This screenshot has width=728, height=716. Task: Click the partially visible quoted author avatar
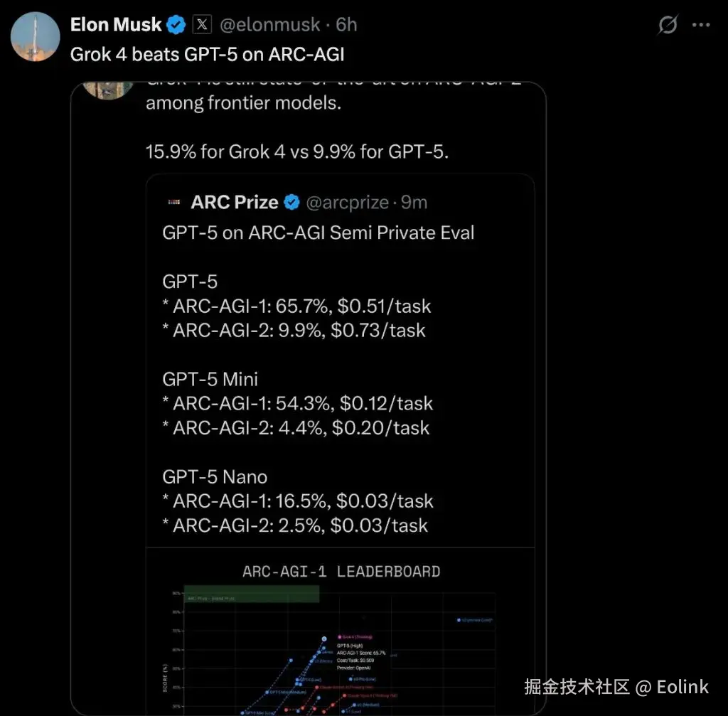click(x=107, y=87)
